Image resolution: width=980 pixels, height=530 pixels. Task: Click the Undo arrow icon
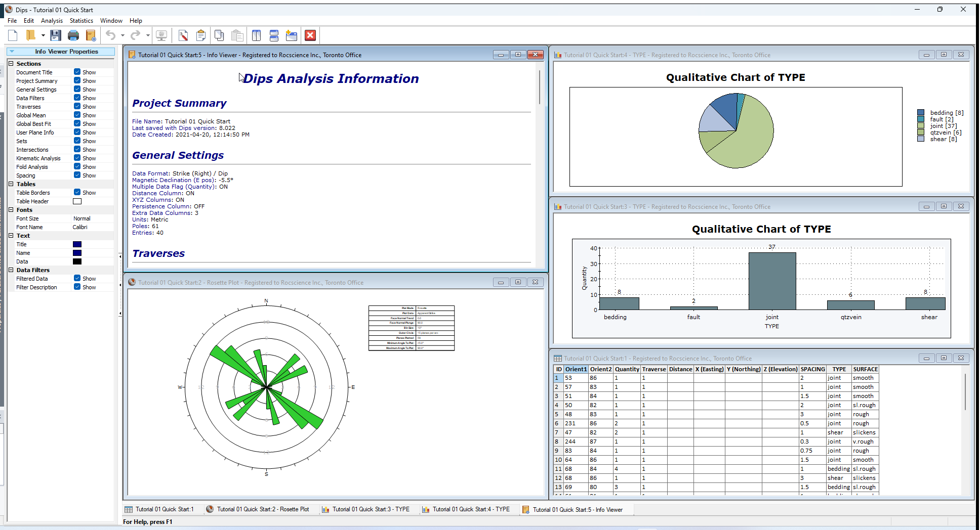point(110,35)
